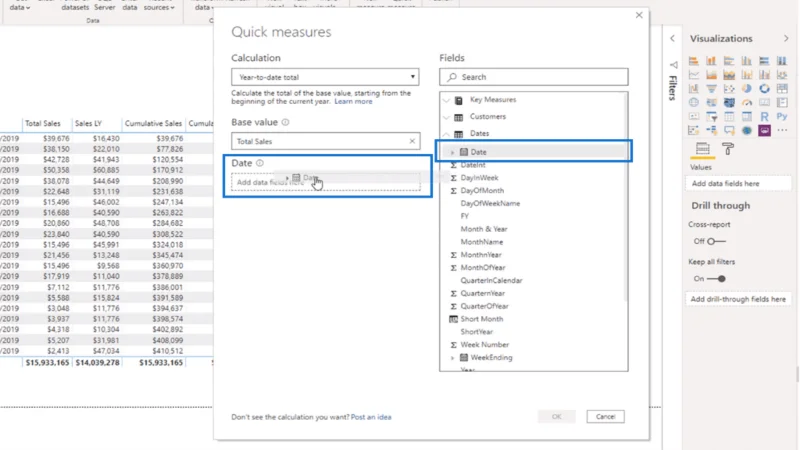Select the PowerApps visual icon

764,131
